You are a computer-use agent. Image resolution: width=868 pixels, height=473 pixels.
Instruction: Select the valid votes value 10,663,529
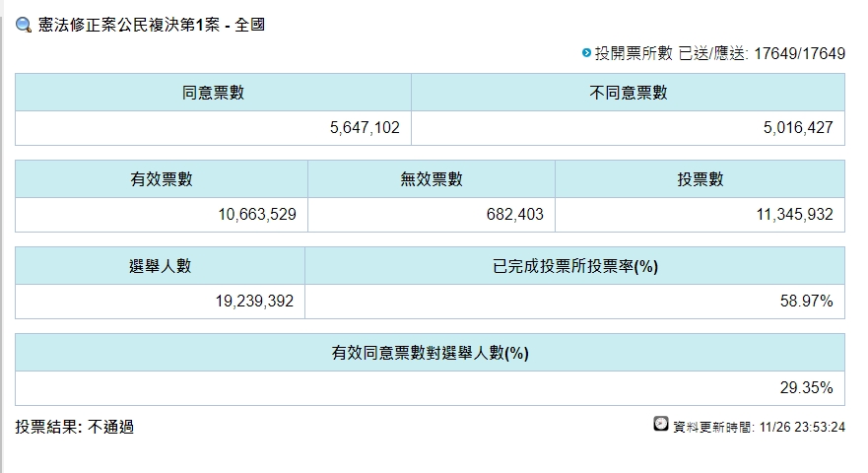[x=257, y=215]
